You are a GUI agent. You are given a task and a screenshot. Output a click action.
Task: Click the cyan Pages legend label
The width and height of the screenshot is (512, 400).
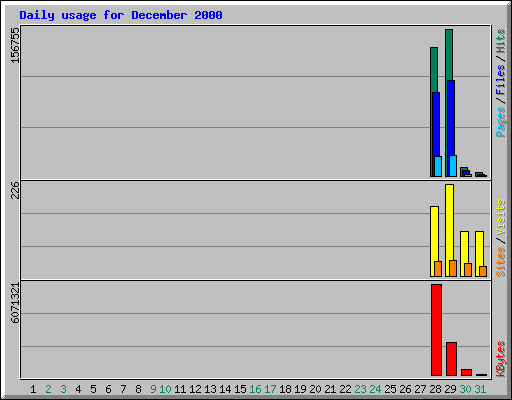[x=501, y=122]
